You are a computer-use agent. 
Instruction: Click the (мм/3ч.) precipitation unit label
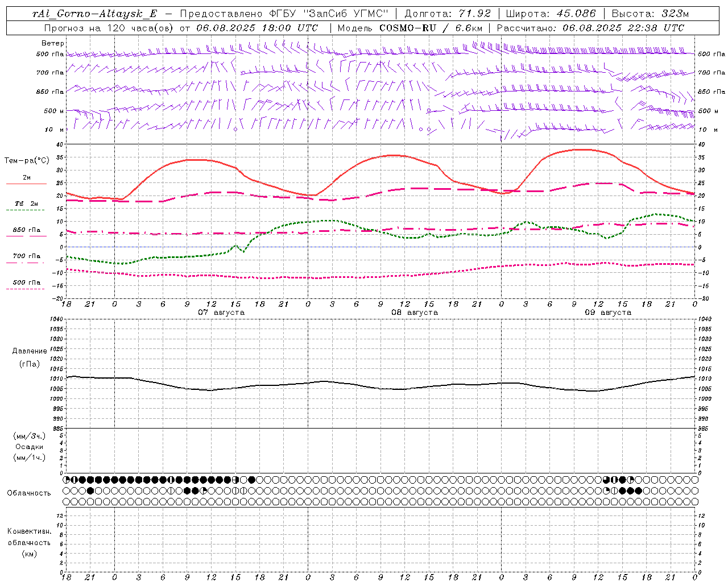[30, 436]
